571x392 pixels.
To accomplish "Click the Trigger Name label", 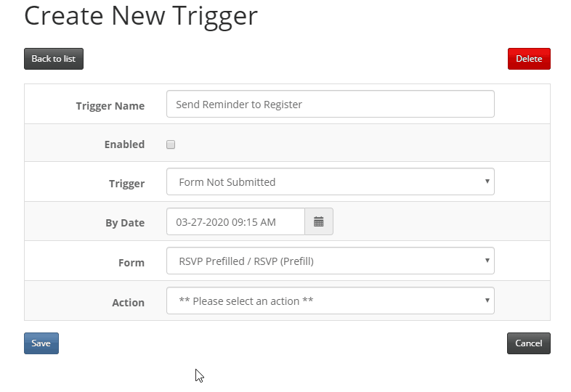I will pyautogui.click(x=110, y=106).
